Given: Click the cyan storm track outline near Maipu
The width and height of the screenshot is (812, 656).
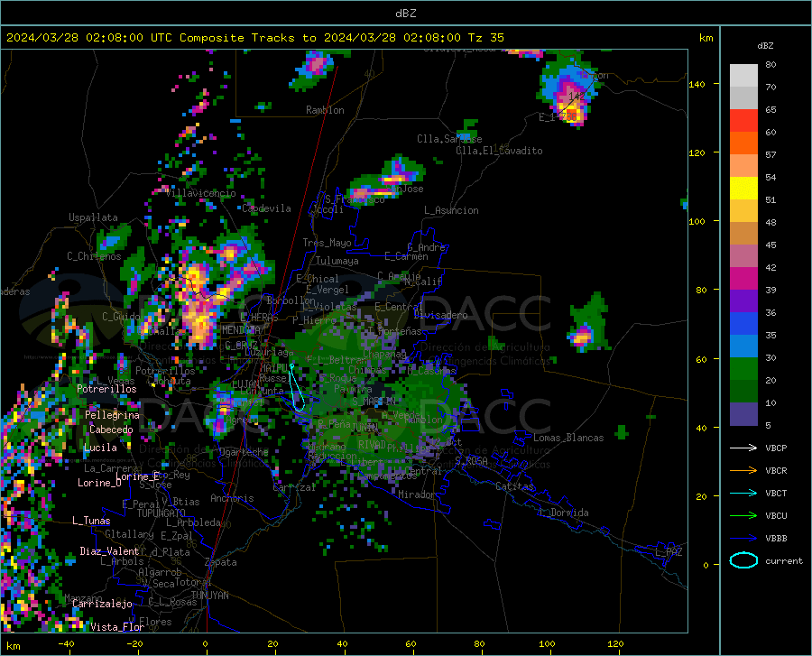Looking at the screenshot, I should (297, 388).
